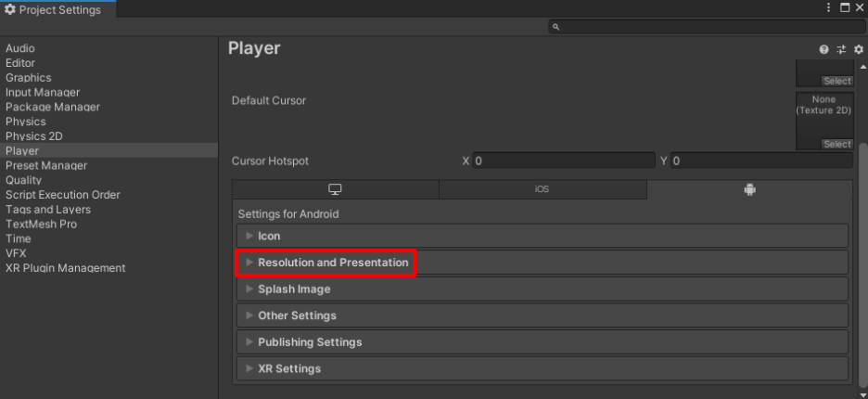Switch to the standalone desktop monitor tab

336,189
